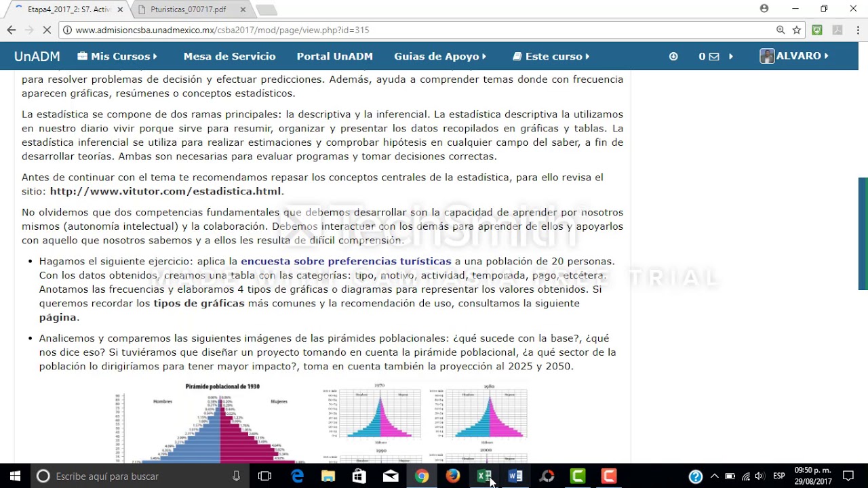Open the taskbar clock and date

(x=812, y=476)
